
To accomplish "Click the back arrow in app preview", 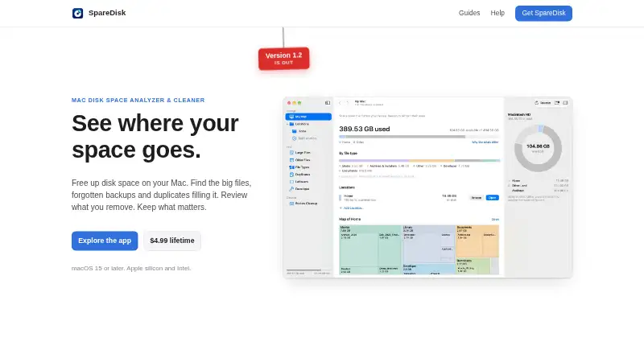I will (340, 103).
